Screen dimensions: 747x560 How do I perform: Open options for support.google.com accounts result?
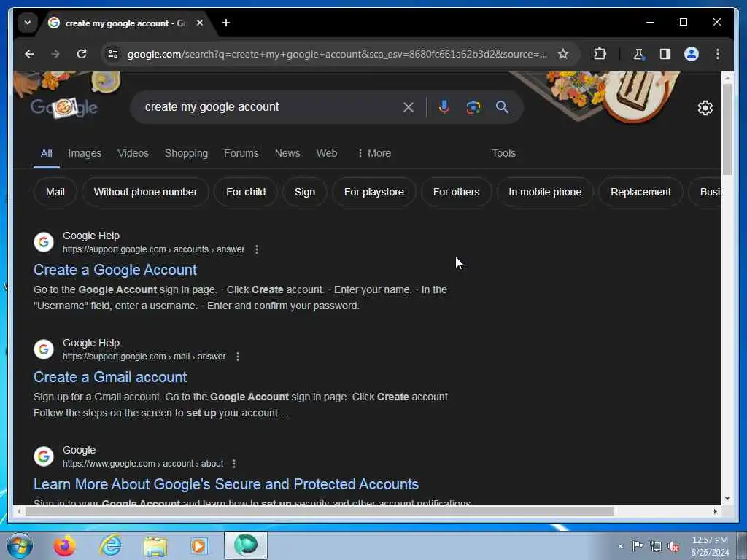tap(256, 249)
